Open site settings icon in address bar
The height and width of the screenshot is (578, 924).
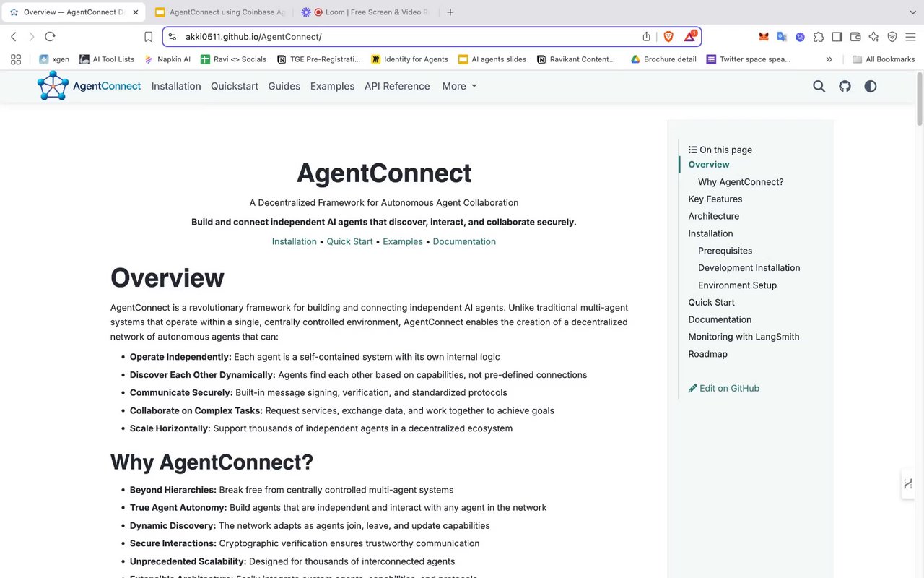(x=172, y=36)
